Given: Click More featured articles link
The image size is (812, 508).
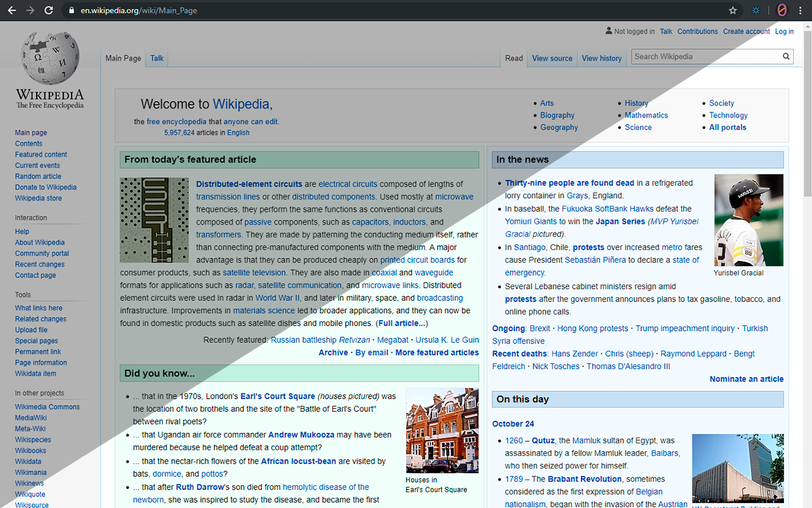Looking at the screenshot, I should [437, 353].
